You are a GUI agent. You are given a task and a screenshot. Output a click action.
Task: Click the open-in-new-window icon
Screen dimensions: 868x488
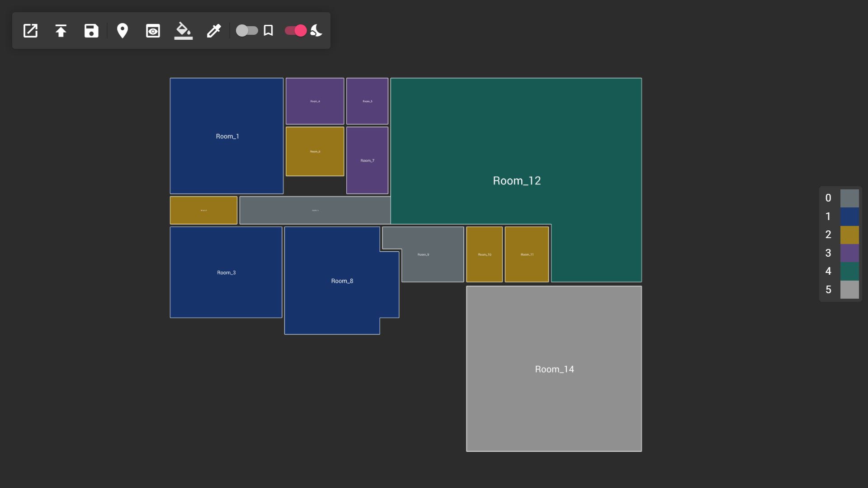point(30,31)
